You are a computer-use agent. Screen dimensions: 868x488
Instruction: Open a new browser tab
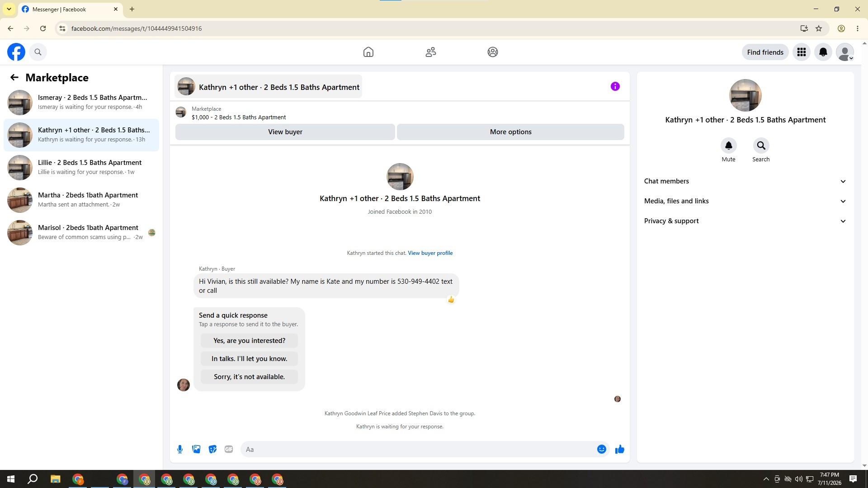pos(132,9)
